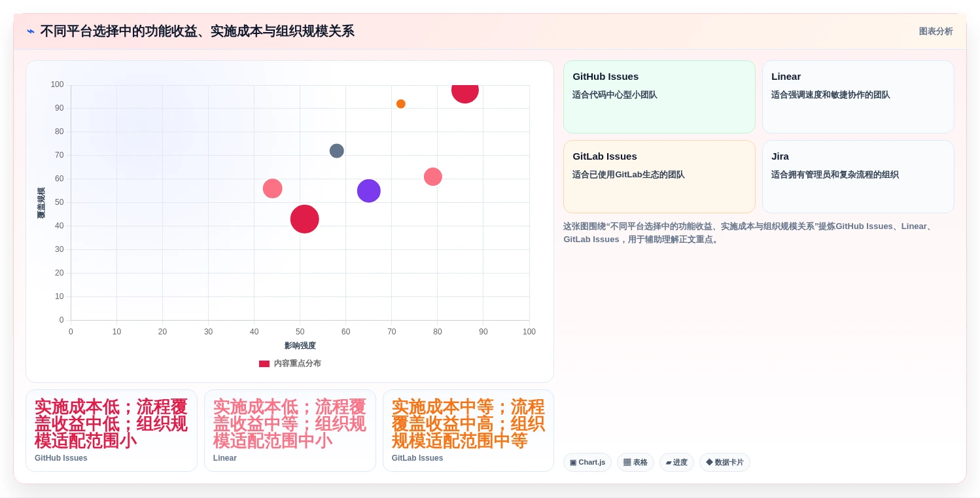Image resolution: width=980 pixels, height=498 pixels.
Task: Click the crimson bubble at chart top
Action: (x=465, y=93)
